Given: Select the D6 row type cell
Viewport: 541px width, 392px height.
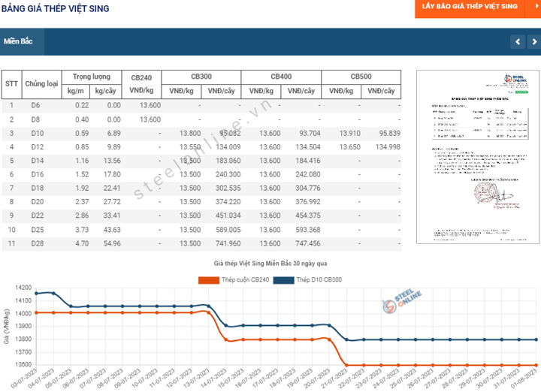Looking at the screenshot, I should point(35,105).
